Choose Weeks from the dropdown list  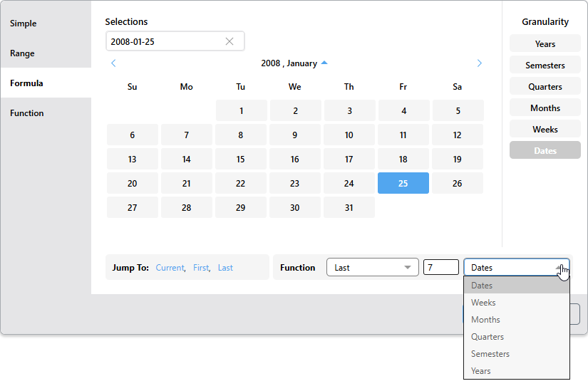(483, 303)
